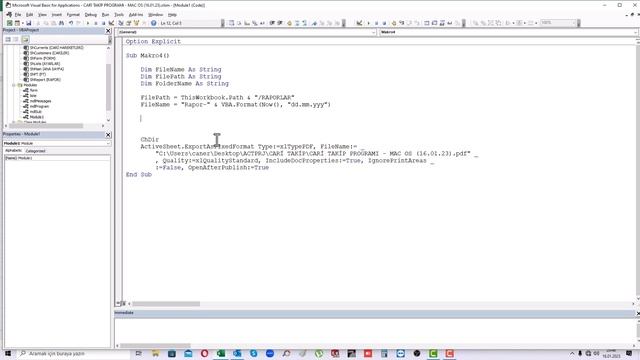The height and width of the screenshot is (360, 640).
Task: Open the File menu
Action: click(x=18, y=15)
